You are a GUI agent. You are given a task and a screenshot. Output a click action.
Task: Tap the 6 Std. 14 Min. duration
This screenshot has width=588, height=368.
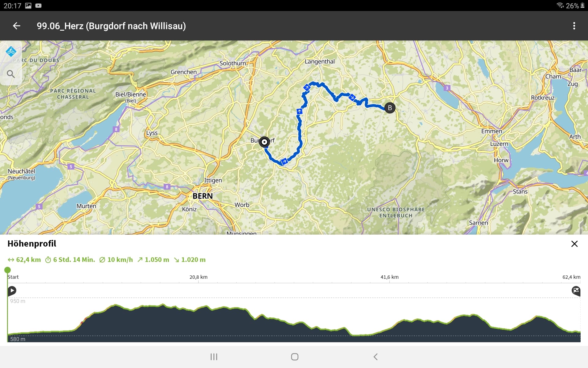(x=70, y=260)
